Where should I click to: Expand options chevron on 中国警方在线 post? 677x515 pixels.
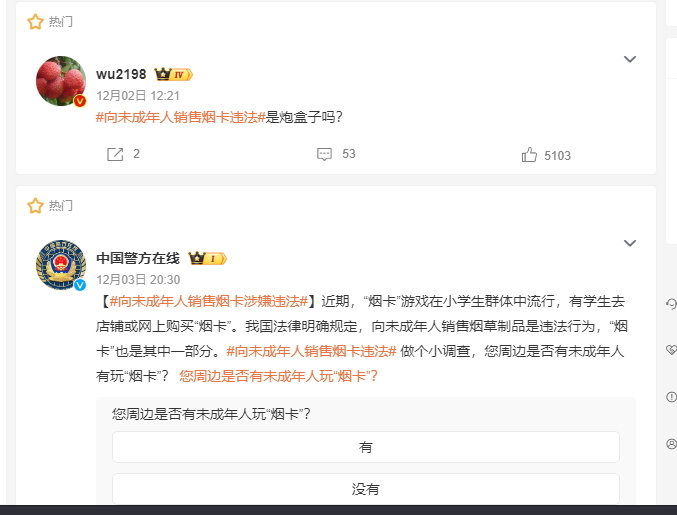[630, 243]
